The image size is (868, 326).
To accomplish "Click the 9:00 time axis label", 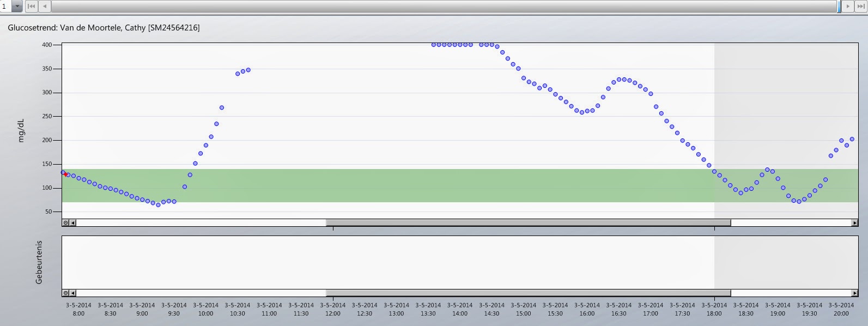I will coord(142,309).
